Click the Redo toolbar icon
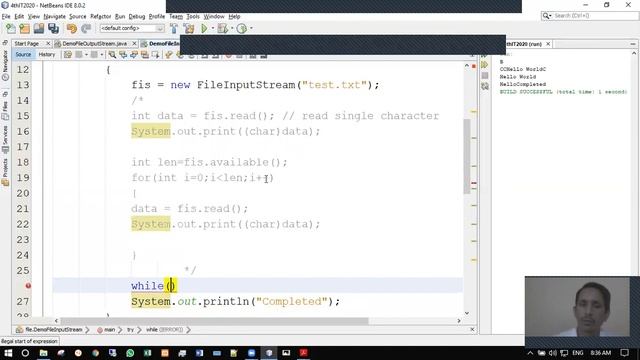 point(86,29)
